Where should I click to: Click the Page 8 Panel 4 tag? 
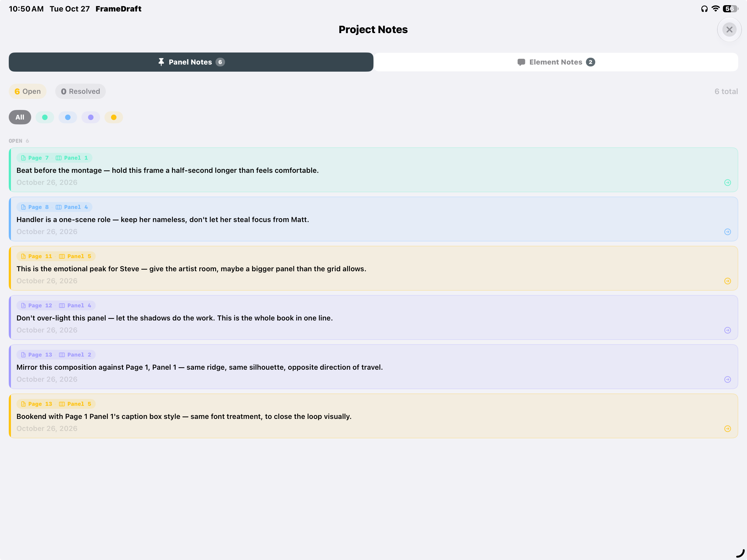pos(54,207)
